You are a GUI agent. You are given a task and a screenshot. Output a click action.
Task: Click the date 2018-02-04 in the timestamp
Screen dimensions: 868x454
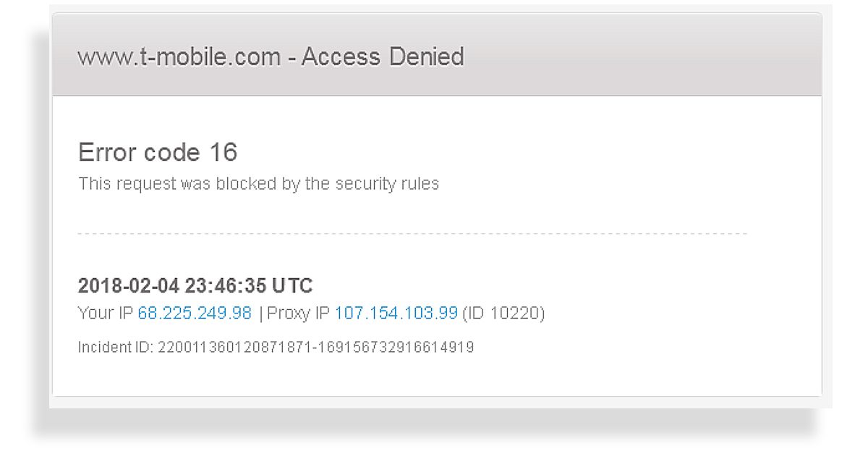[x=129, y=286]
